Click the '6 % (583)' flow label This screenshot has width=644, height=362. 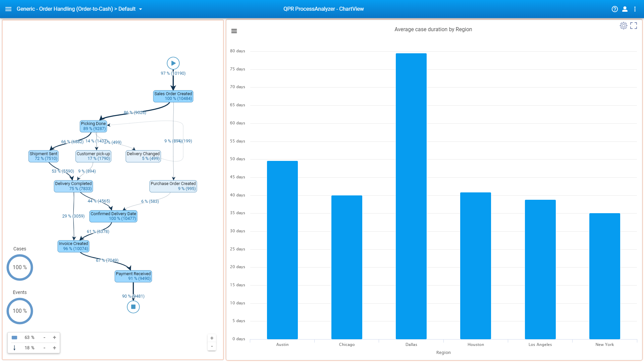coord(150,201)
